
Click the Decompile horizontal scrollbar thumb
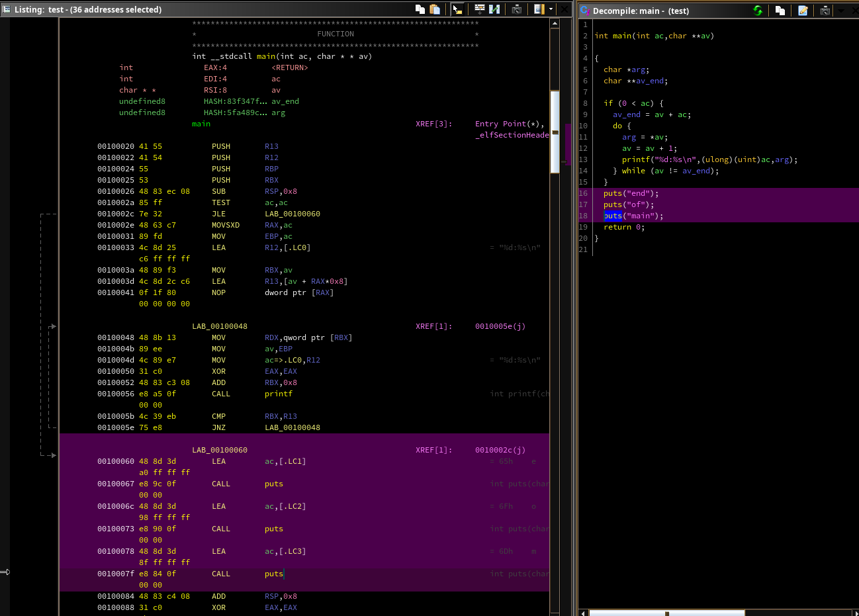pyautogui.click(x=666, y=613)
